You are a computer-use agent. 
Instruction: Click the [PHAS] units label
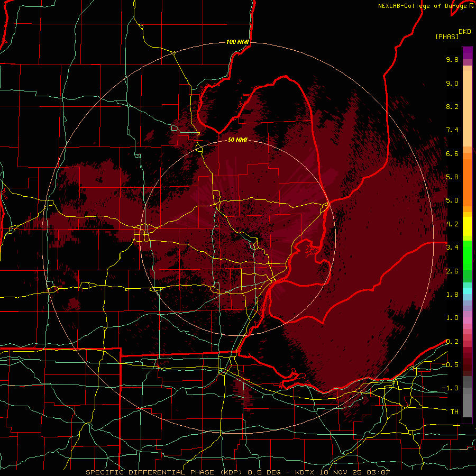[x=447, y=37]
